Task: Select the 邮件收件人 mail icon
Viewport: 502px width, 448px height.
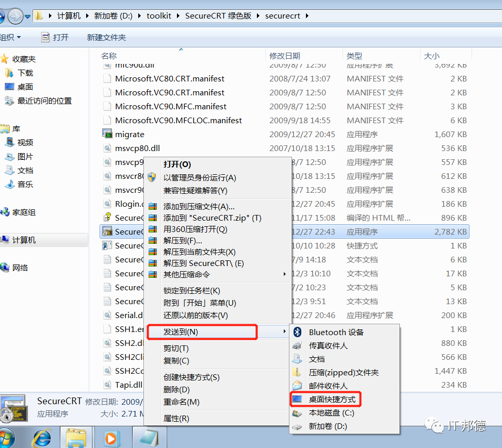Action: pyautogui.click(x=297, y=386)
